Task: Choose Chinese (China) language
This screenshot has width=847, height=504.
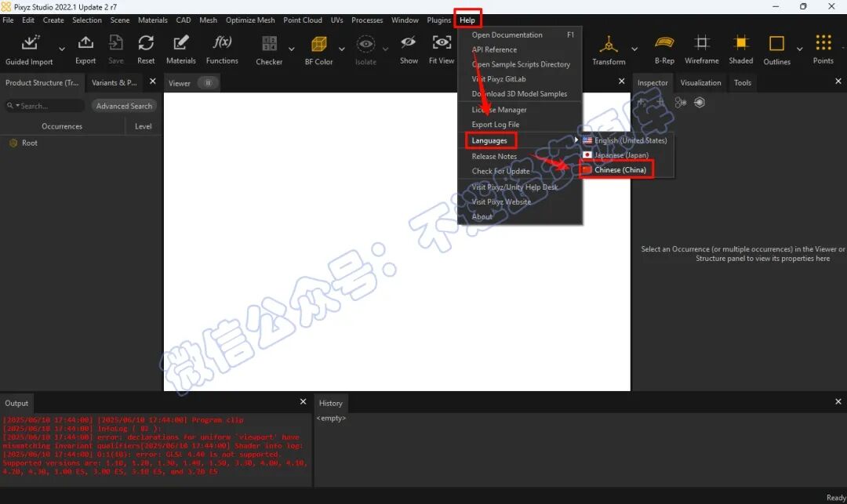Action: pos(620,169)
